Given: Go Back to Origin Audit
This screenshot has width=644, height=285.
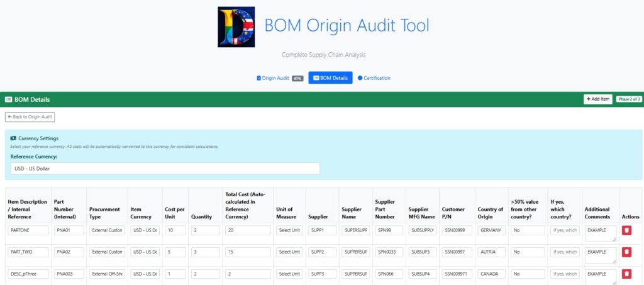Looking at the screenshot, I should (30, 117).
